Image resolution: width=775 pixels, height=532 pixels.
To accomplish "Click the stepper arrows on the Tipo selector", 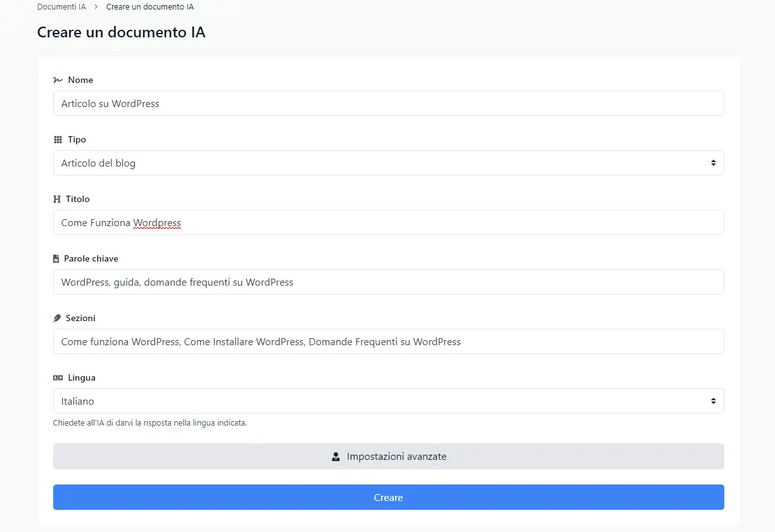I will point(715,163).
